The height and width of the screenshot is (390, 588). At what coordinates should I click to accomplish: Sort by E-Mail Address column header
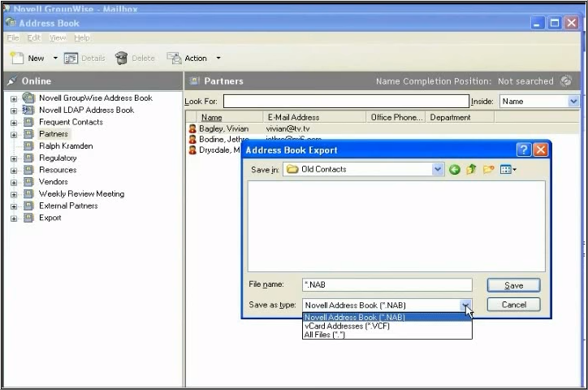314,117
